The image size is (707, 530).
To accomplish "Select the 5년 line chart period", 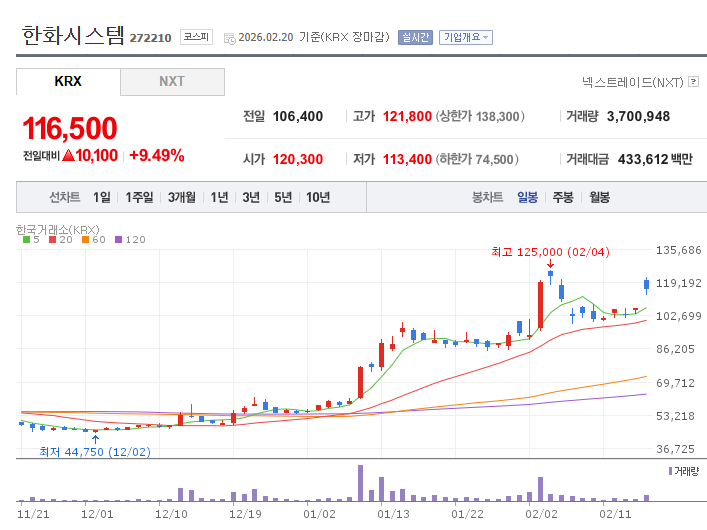I will click(283, 197).
